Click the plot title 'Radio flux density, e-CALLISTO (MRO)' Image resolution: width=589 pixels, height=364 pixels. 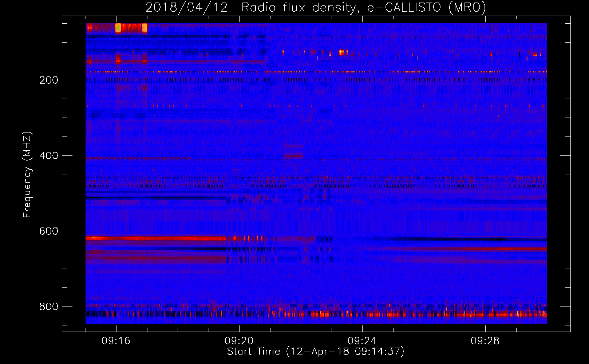click(x=364, y=7)
